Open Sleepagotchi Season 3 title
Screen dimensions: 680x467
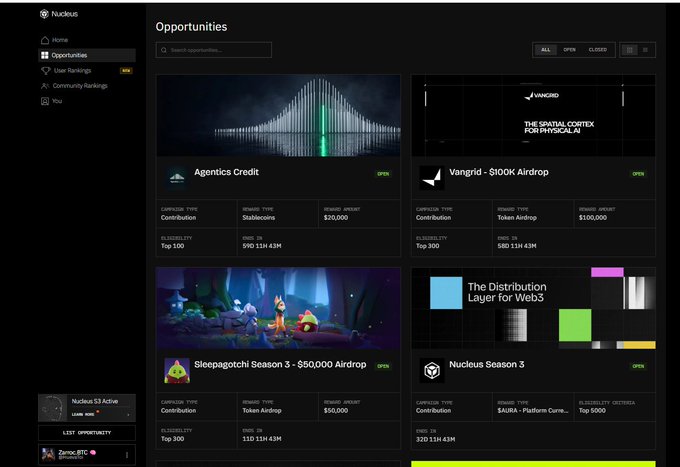(280, 365)
